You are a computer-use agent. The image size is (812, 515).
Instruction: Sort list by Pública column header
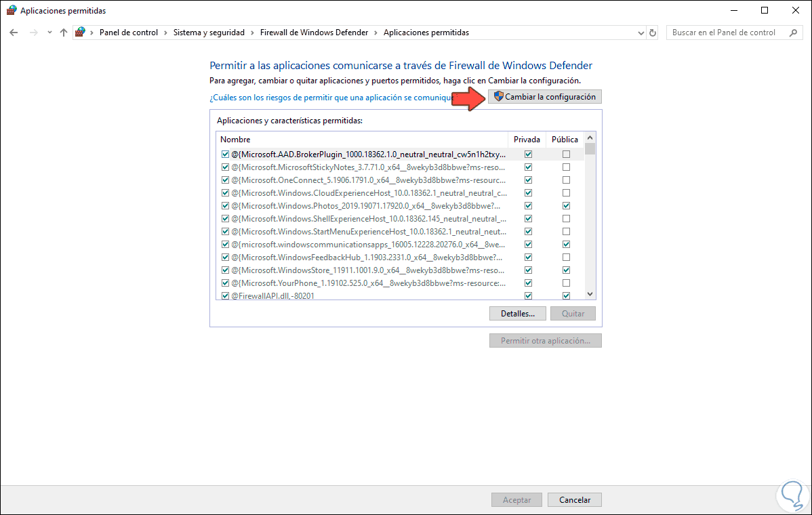coord(565,139)
